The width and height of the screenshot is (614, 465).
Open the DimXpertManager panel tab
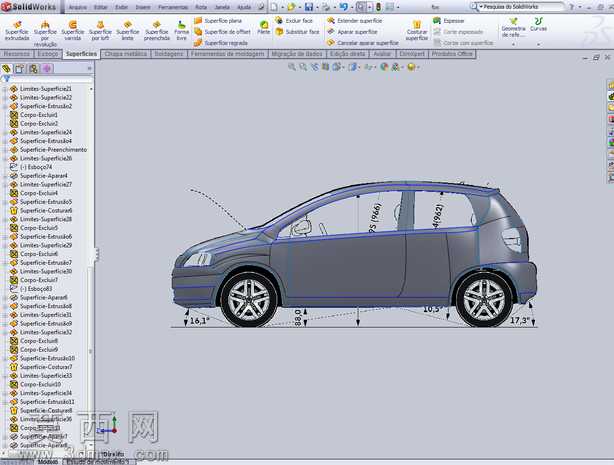47,69
